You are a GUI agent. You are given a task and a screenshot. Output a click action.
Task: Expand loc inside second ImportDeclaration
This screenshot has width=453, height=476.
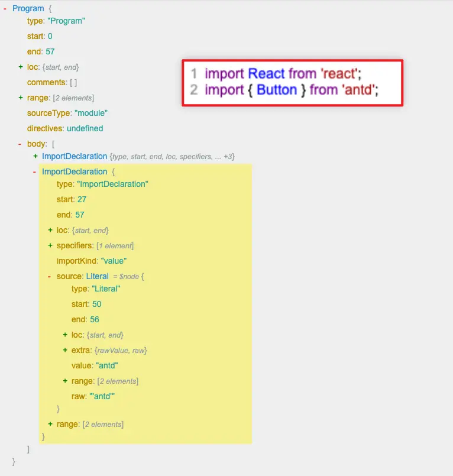[50, 230]
